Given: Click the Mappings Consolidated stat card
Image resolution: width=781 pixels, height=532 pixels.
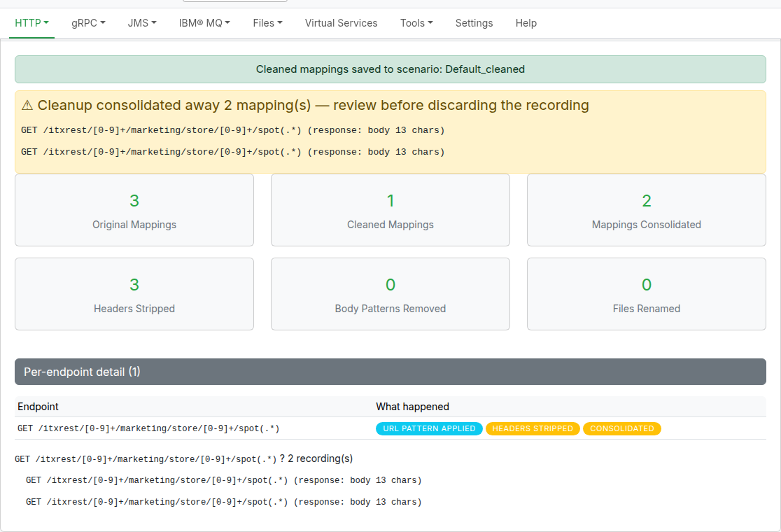Looking at the screenshot, I should 647,210.
